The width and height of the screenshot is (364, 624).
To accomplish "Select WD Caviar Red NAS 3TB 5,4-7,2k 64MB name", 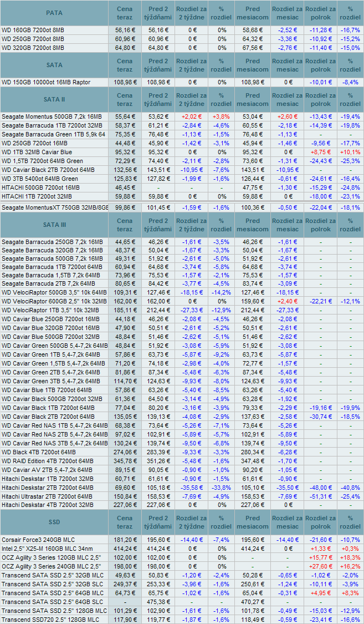I will [x=55, y=443].
